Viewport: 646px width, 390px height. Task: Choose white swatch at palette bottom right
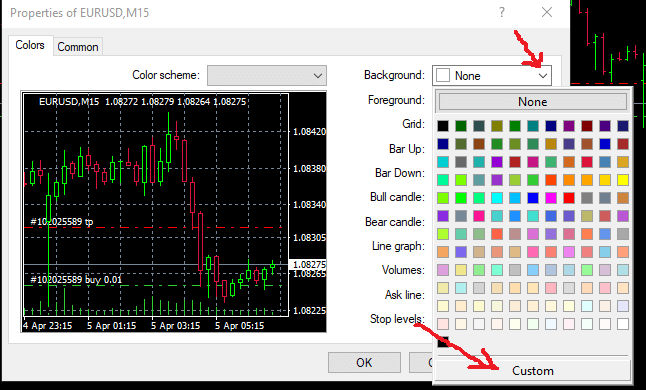point(623,324)
